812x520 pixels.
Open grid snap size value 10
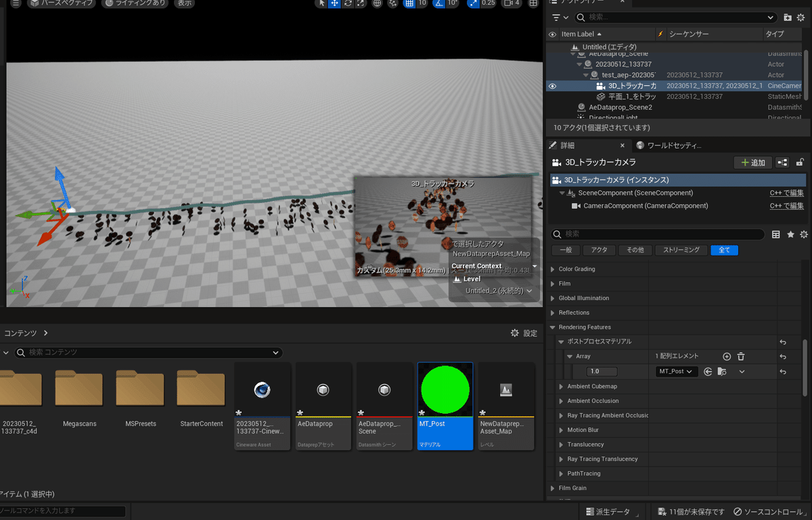[422, 3]
